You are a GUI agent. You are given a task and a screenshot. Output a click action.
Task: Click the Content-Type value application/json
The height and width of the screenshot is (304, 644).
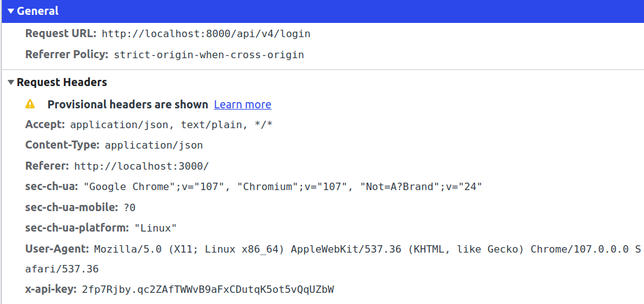pos(153,145)
